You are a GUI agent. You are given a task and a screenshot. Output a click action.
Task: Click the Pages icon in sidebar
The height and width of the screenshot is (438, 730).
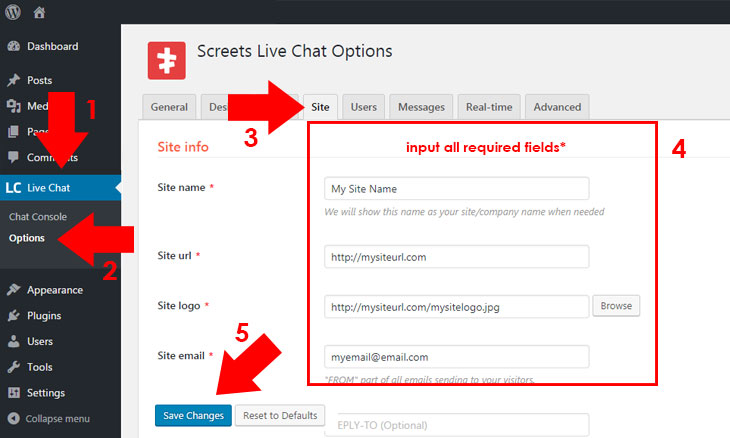click(14, 132)
